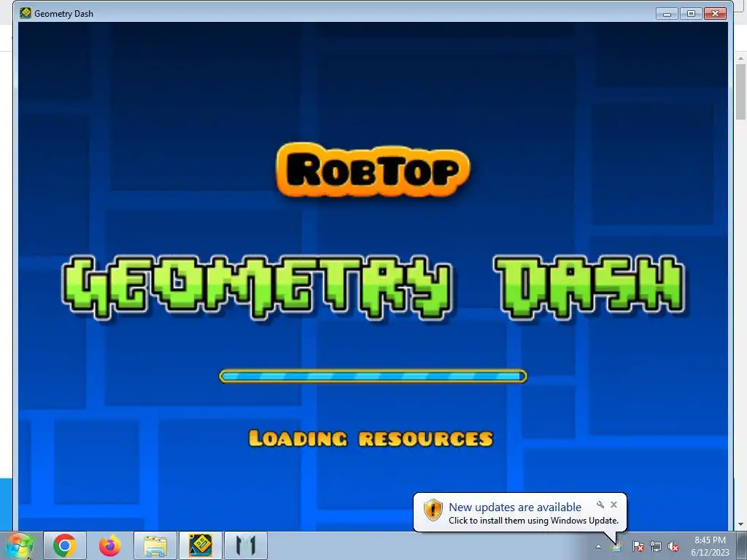Click the Geometry Dash title bar icon
Screen dimensions: 747x560
pyautogui.click(x=26, y=13)
